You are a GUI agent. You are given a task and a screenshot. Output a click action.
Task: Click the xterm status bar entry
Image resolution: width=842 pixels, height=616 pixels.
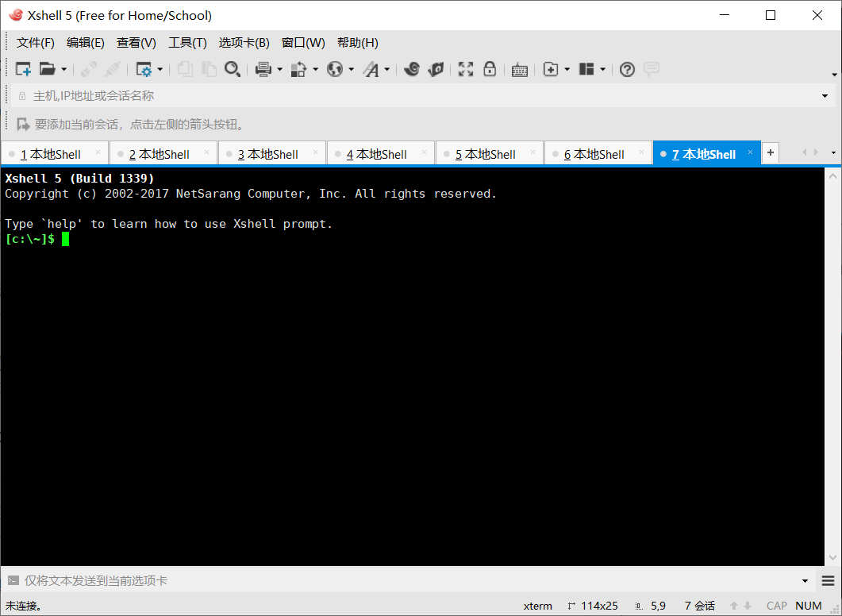[537, 606]
